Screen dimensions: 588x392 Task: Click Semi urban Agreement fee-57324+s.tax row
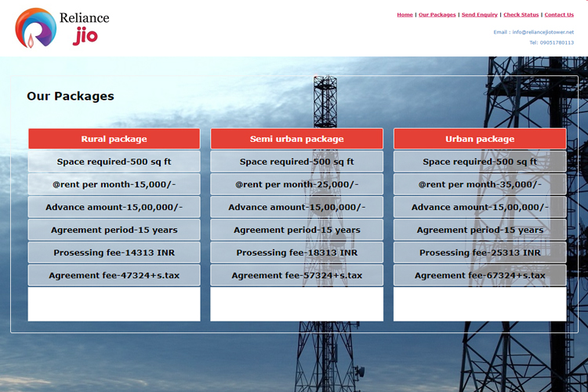pyautogui.click(x=296, y=275)
